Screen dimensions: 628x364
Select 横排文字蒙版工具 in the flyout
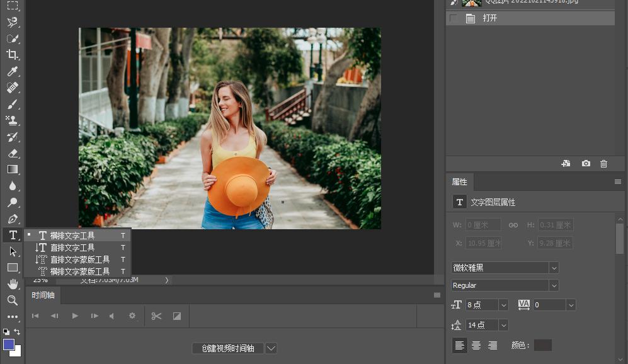point(80,271)
